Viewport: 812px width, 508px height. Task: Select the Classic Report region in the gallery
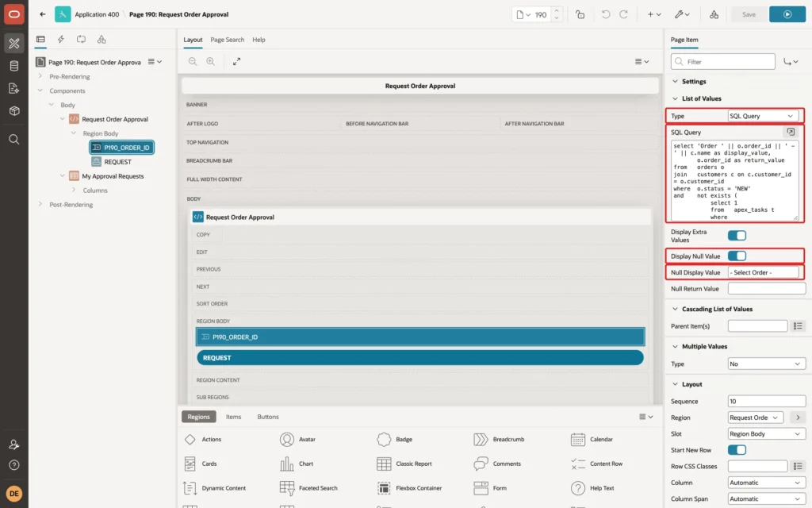(x=404, y=464)
